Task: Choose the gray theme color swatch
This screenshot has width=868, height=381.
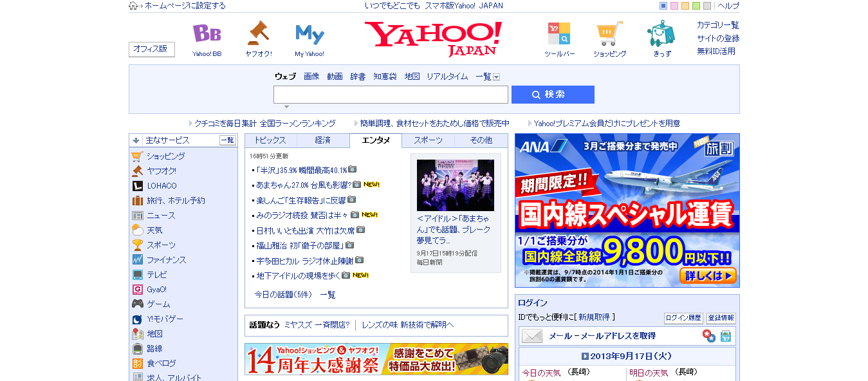Action: coord(707,6)
